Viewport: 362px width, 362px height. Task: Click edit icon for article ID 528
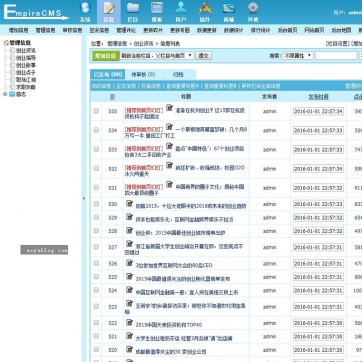(129, 230)
